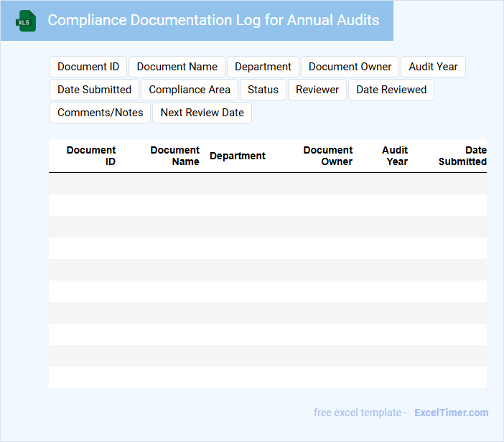Screen dimensions: 504x442
Task: Open the ExcelTimer.com link
Action: 451,413
